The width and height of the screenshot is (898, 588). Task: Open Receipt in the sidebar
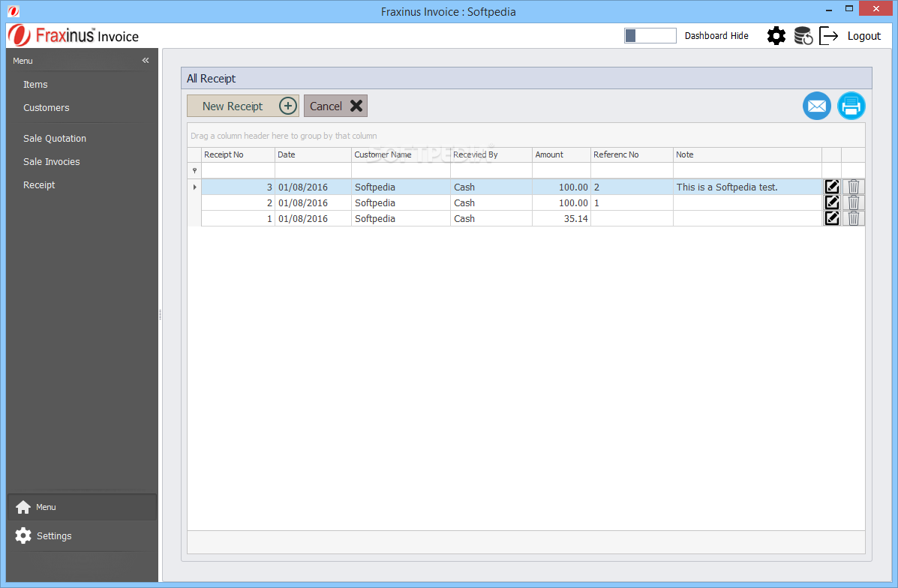point(39,185)
